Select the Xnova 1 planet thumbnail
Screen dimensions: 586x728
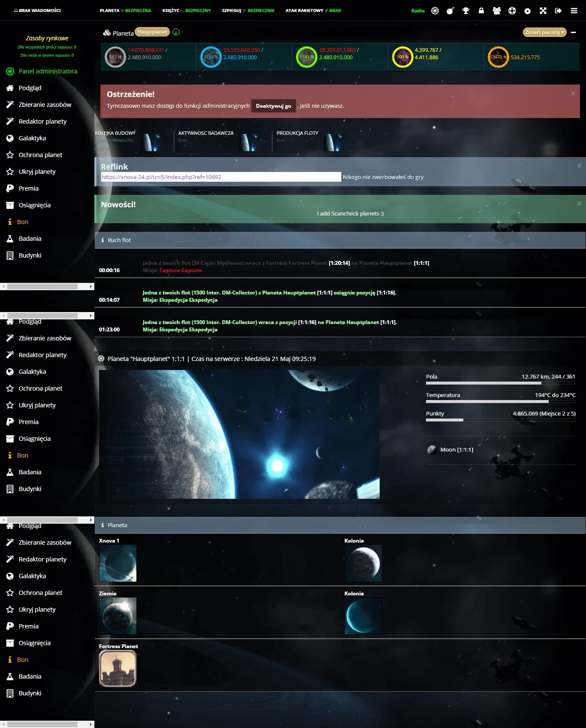coord(118,563)
